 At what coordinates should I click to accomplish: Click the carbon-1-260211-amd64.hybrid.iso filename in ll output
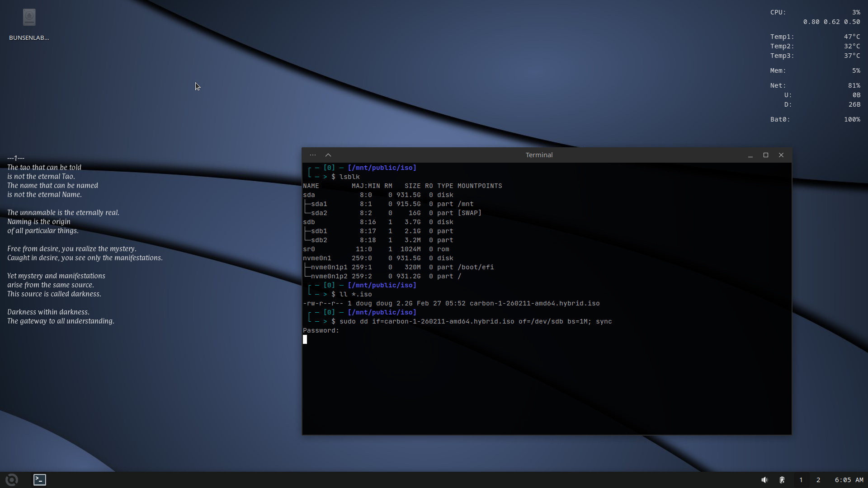point(534,303)
